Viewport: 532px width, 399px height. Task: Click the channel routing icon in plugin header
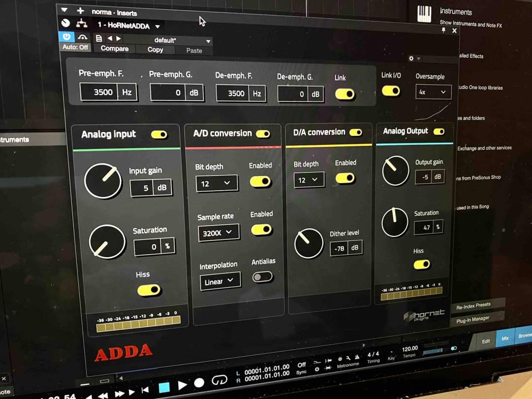click(x=82, y=24)
